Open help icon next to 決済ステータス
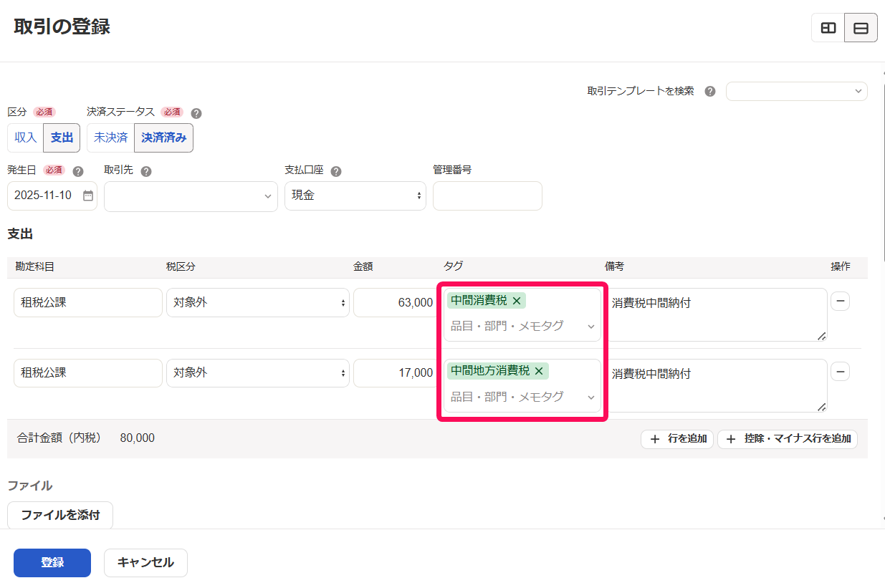The width and height of the screenshot is (885, 588). 196,112
